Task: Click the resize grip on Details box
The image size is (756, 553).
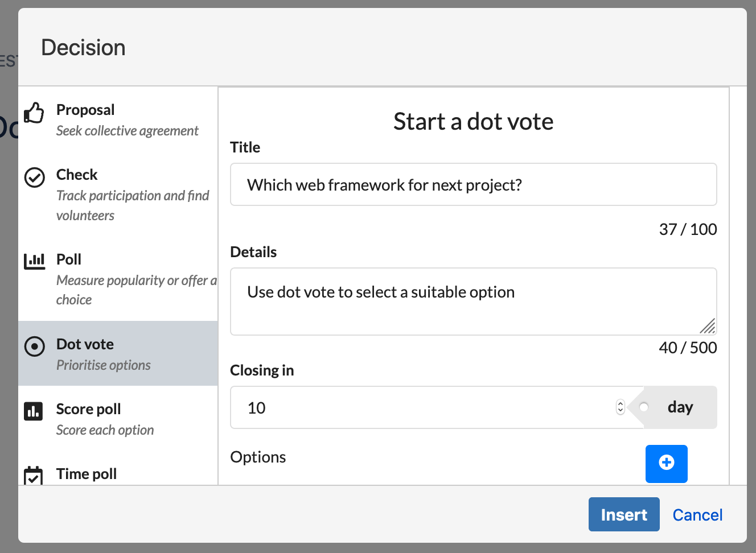Action: [x=708, y=327]
